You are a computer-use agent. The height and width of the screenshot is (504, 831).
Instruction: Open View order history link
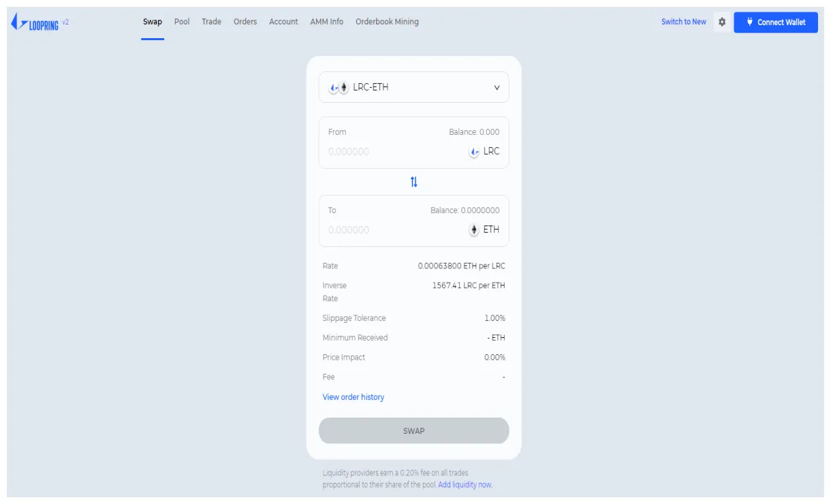pyautogui.click(x=353, y=397)
